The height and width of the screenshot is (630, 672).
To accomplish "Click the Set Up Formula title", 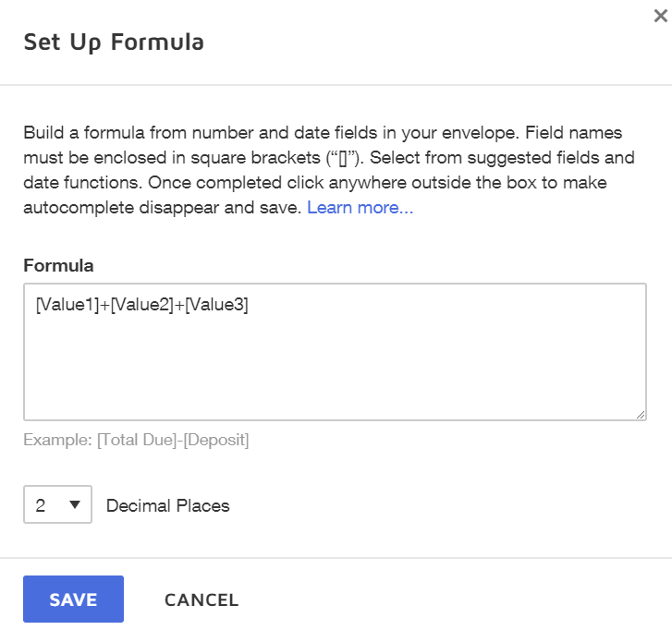I will [114, 42].
